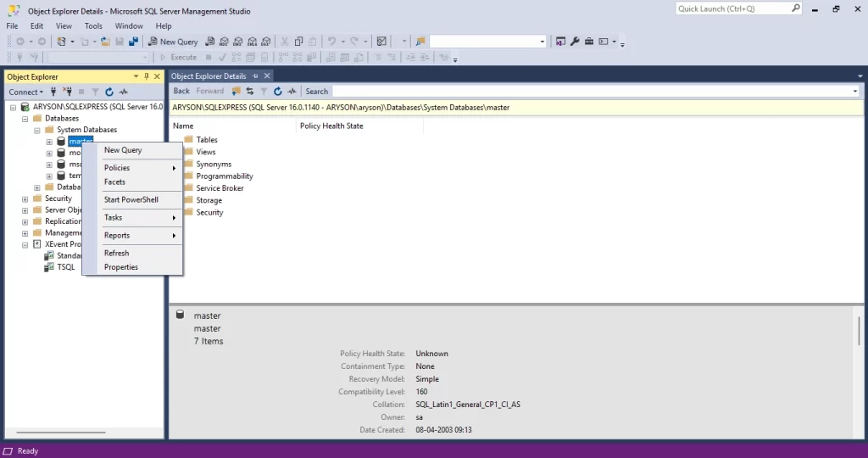Viewport: 868px width, 458px height.
Task: Collapse the XEvent Profiler node
Action: 25,245
